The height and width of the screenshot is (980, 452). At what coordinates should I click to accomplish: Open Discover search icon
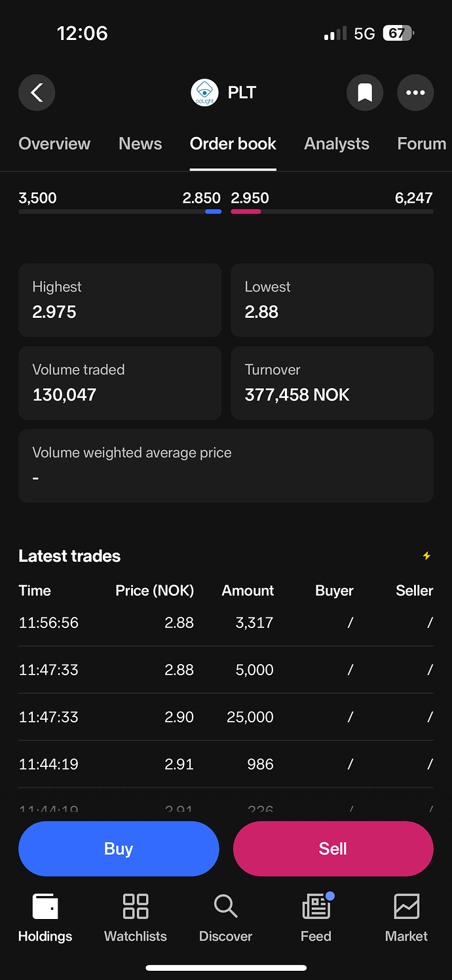[226, 918]
